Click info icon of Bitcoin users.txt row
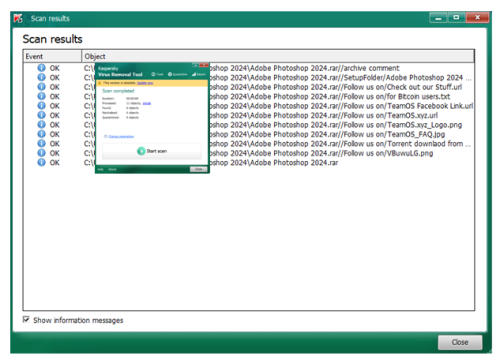Viewport: 500px width, 360px height. (x=41, y=96)
